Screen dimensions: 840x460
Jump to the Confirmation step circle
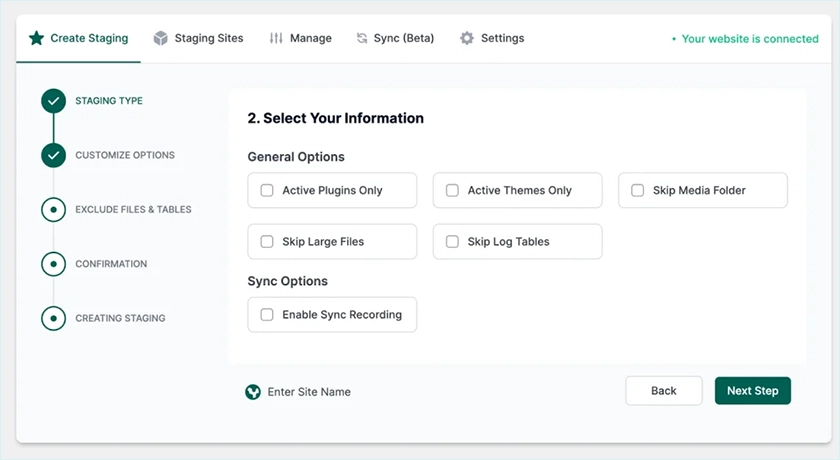[53, 264]
